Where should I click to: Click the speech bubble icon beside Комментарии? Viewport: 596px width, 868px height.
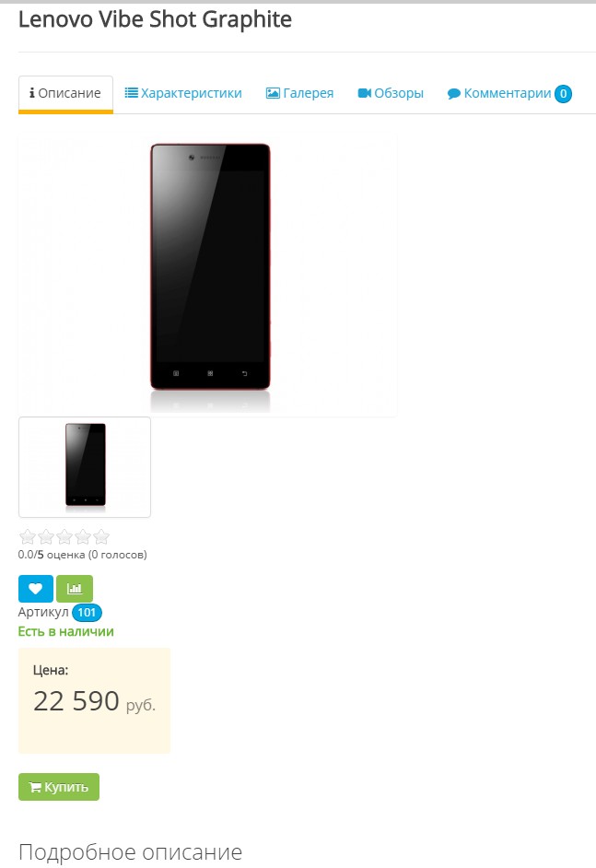click(x=454, y=94)
